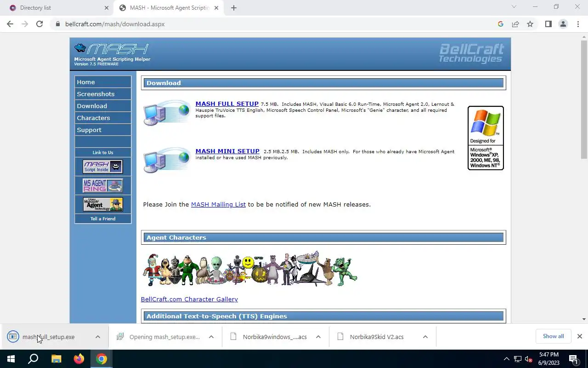The width and height of the screenshot is (588, 368).
Task: Open the Characters sidebar menu item
Action: click(x=103, y=118)
